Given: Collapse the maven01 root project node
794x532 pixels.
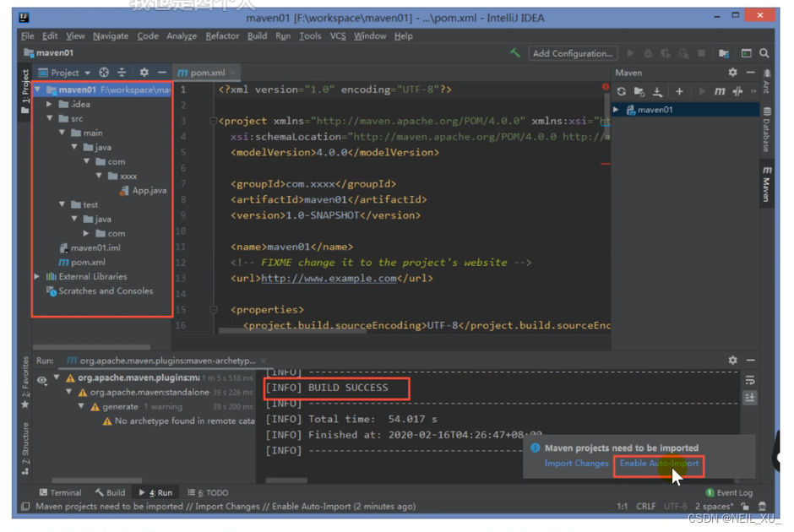Looking at the screenshot, I should pos(37,90).
